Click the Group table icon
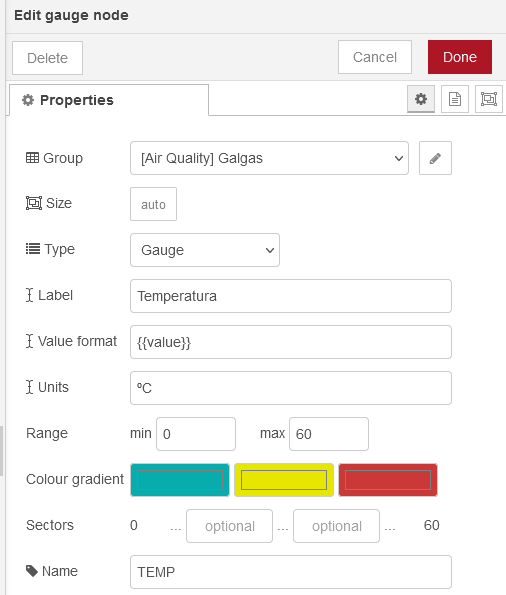This screenshot has height=595, width=506. [x=32, y=157]
